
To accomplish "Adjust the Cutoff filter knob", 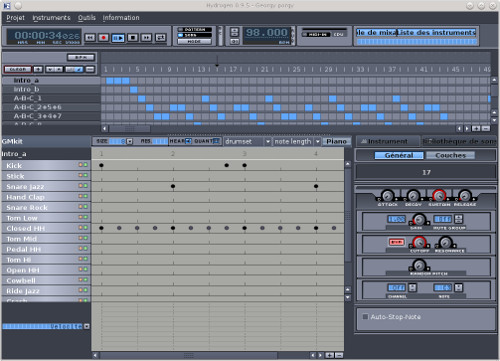I will click(419, 243).
